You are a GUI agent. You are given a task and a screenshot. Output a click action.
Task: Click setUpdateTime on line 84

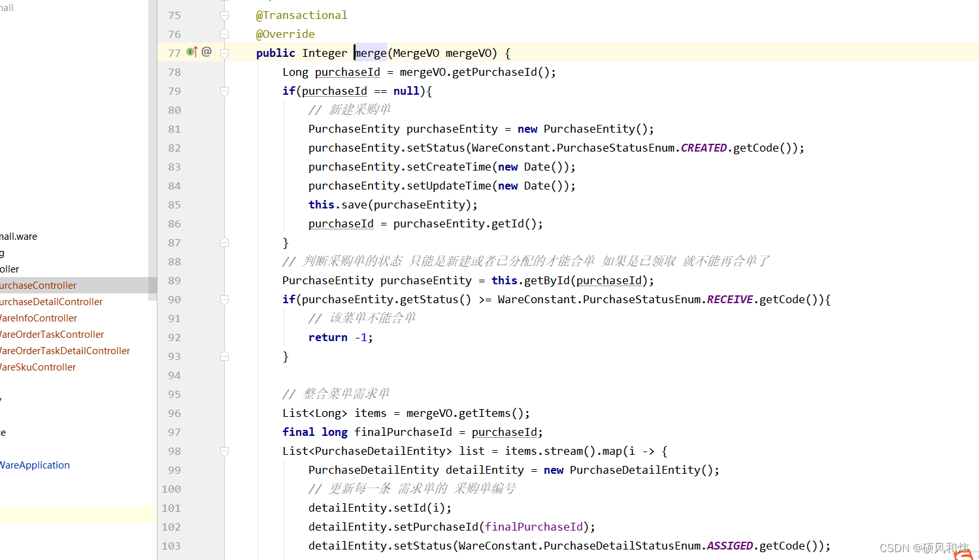pos(449,186)
